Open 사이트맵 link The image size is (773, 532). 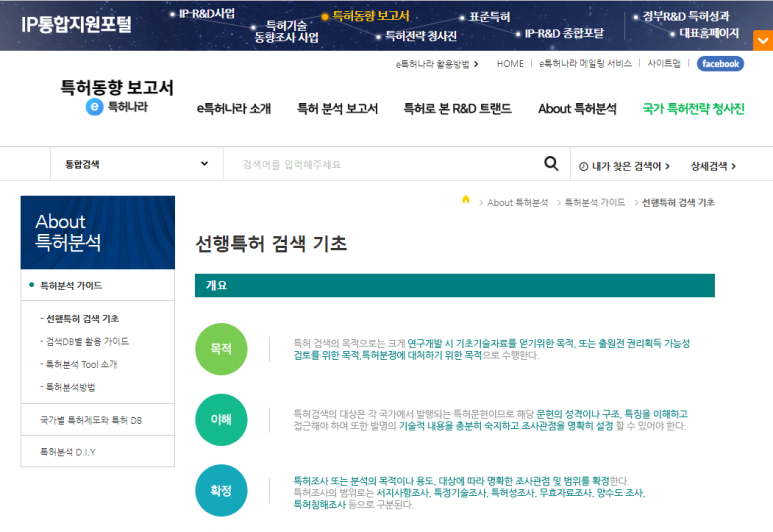664,64
